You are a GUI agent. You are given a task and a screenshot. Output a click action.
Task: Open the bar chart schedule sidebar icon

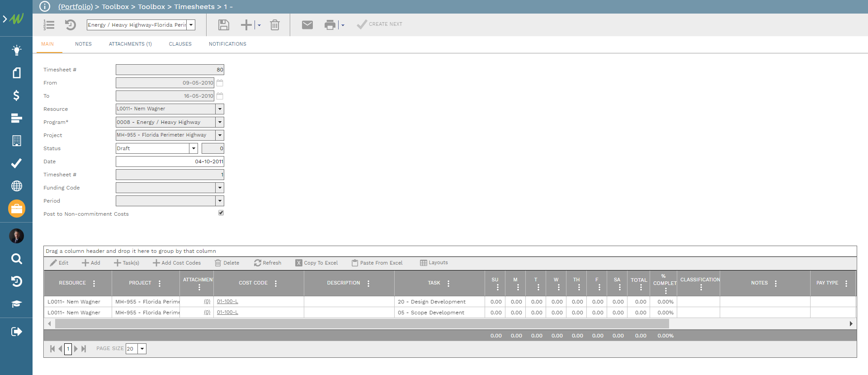[x=16, y=118]
